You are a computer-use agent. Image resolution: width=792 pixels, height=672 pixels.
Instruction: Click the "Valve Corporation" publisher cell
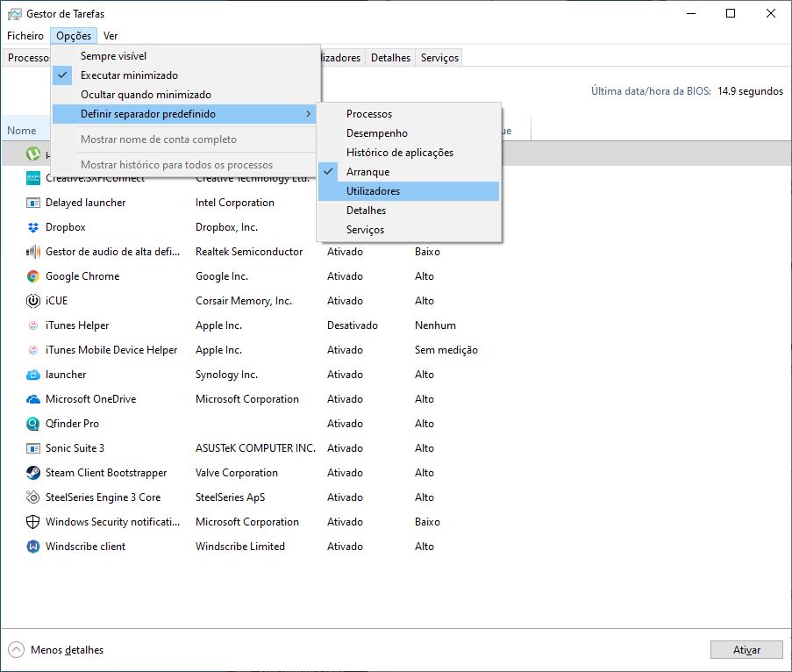pos(237,473)
